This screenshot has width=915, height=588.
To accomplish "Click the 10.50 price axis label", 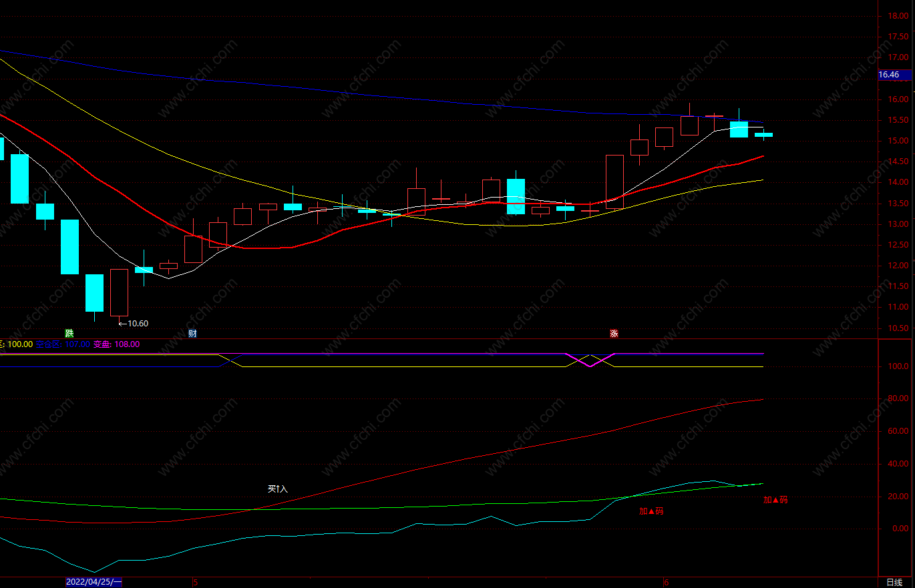I will (898, 328).
